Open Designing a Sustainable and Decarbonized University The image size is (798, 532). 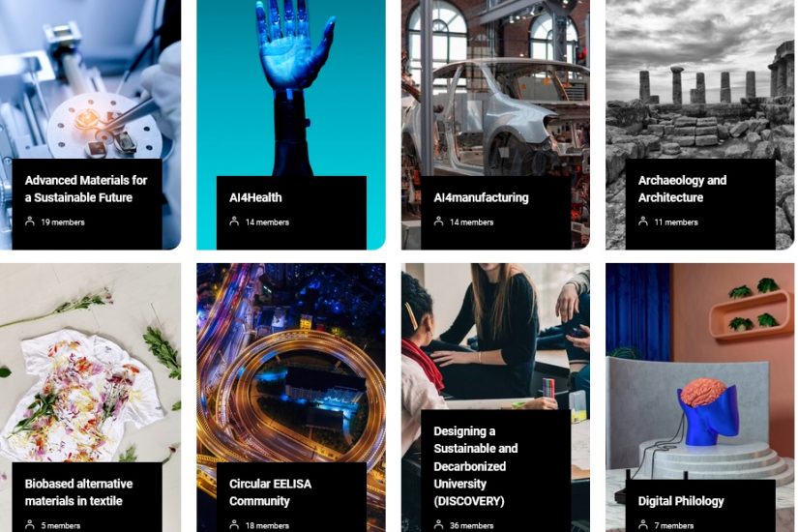pos(476,466)
